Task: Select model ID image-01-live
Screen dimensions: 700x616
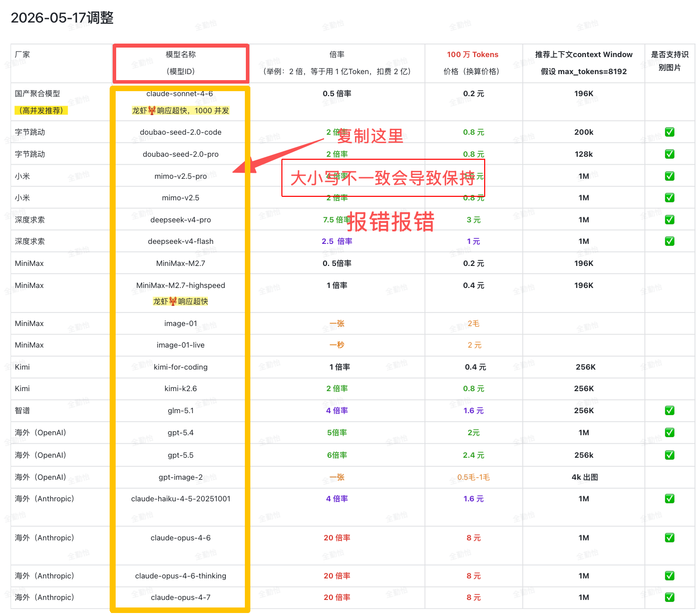Action: point(181,345)
